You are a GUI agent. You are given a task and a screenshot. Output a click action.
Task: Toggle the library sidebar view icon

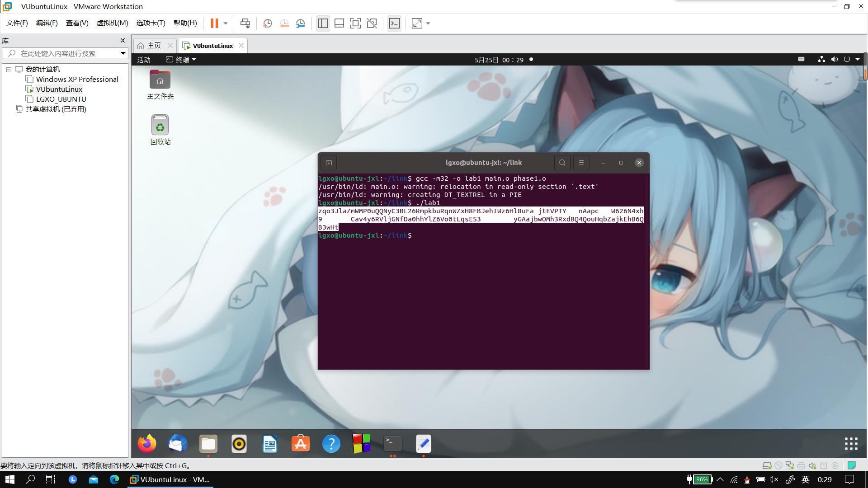[323, 23]
